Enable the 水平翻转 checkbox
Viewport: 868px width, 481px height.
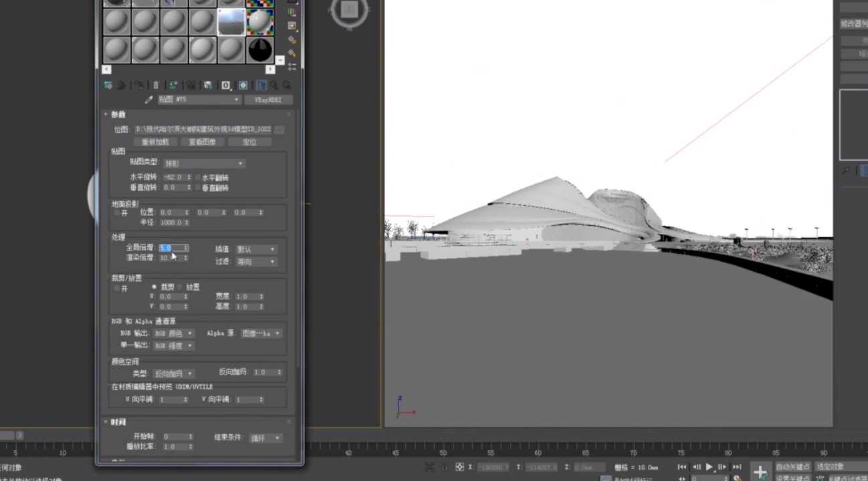click(198, 178)
